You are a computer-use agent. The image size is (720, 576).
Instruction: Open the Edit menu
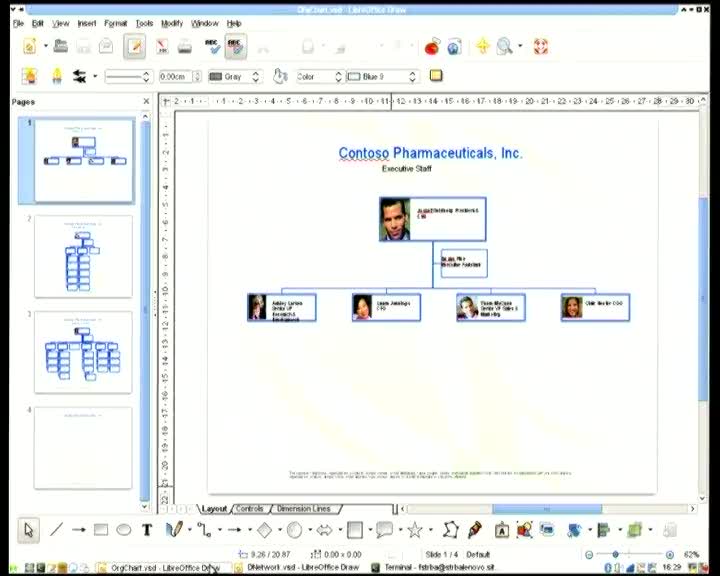point(38,23)
